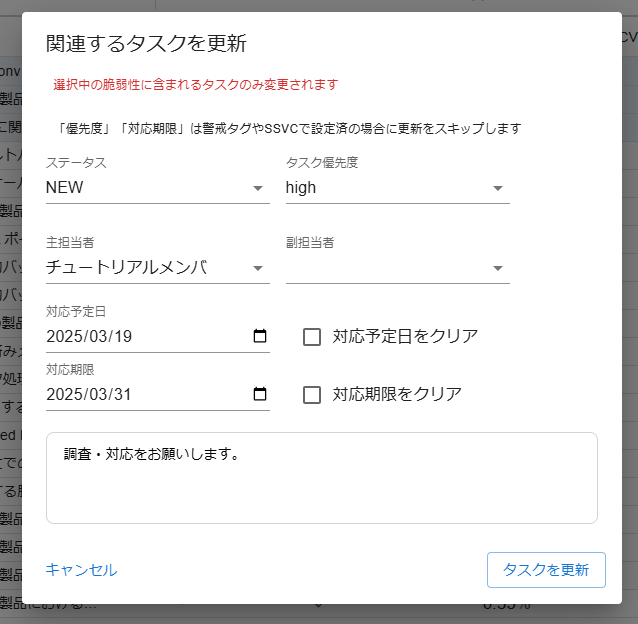The image size is (638, 624).
Task: Click the note about 優先度 and 対応期限 skipping
Action: 288,129
